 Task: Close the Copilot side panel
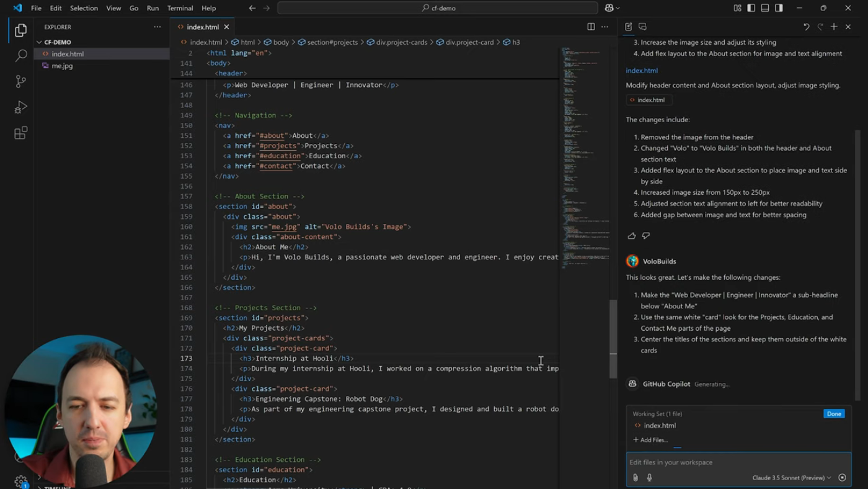[848, 27]
